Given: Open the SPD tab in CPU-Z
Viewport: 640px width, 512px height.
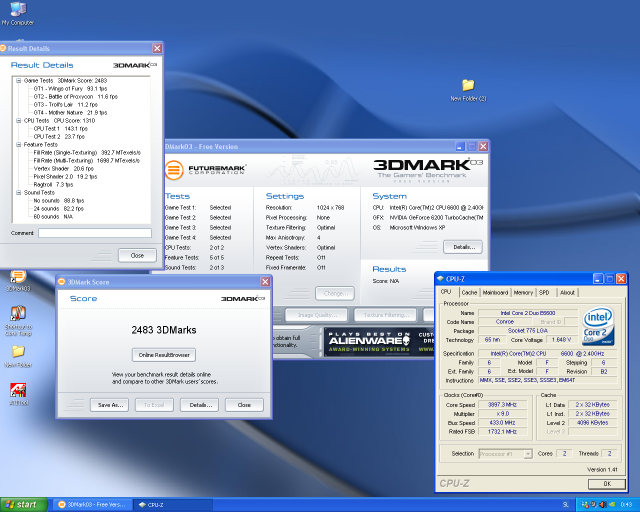Looking at the screenshot, I should (x=544, y=292).
